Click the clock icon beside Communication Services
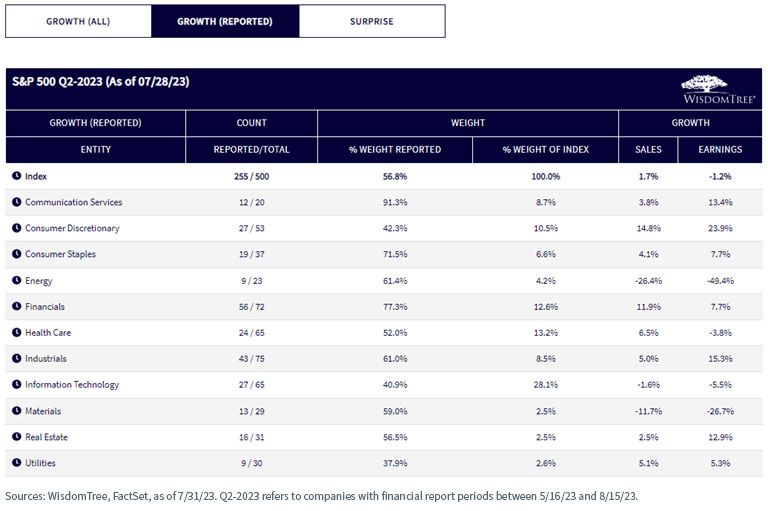The width and height of the screenshot is (768, 511). [x=17, y=202]
